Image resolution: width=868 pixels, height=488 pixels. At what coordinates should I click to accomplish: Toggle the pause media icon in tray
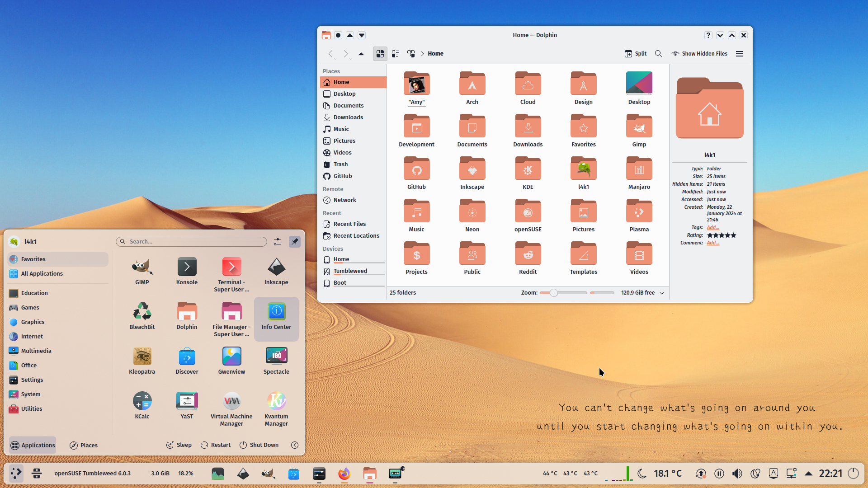pos(719,474)
